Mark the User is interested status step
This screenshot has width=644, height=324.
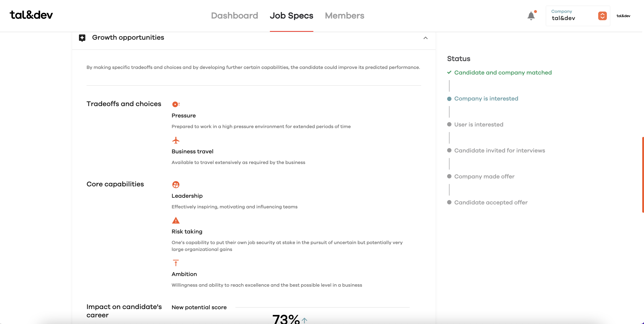pyautogui.click(x=449, y=124)
